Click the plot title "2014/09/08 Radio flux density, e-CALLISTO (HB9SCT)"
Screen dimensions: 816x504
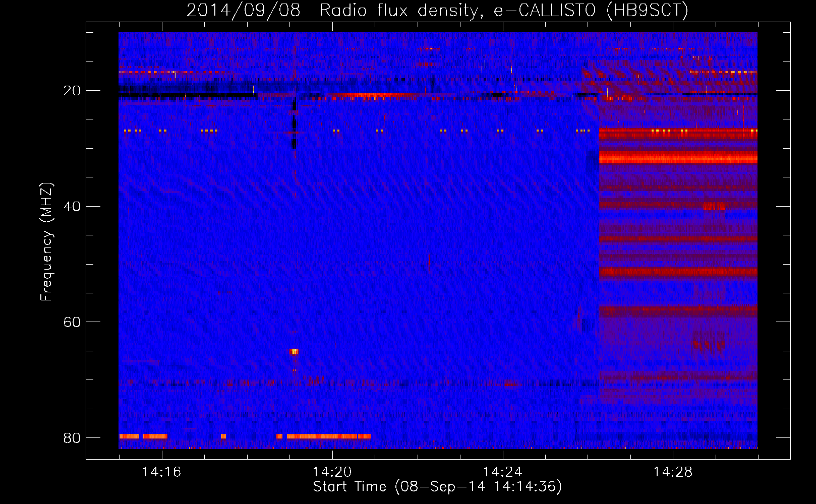pyautogui.click(x=437, y=10)
